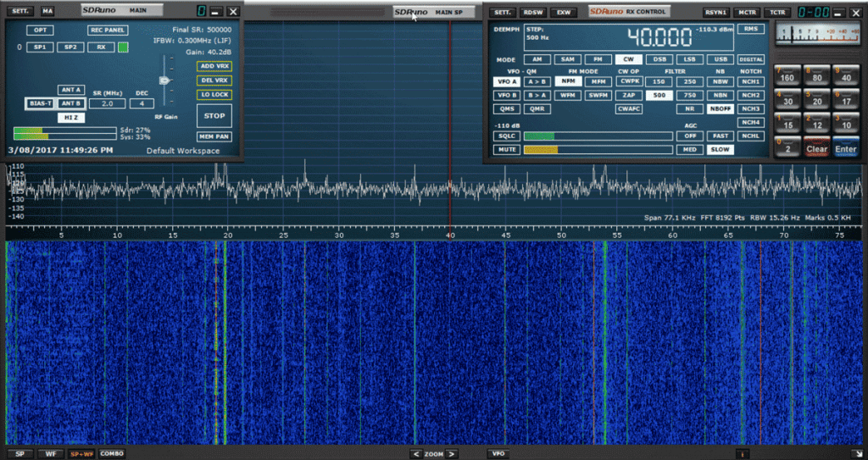Select USB demodulation mode

(x=721, y=59)
